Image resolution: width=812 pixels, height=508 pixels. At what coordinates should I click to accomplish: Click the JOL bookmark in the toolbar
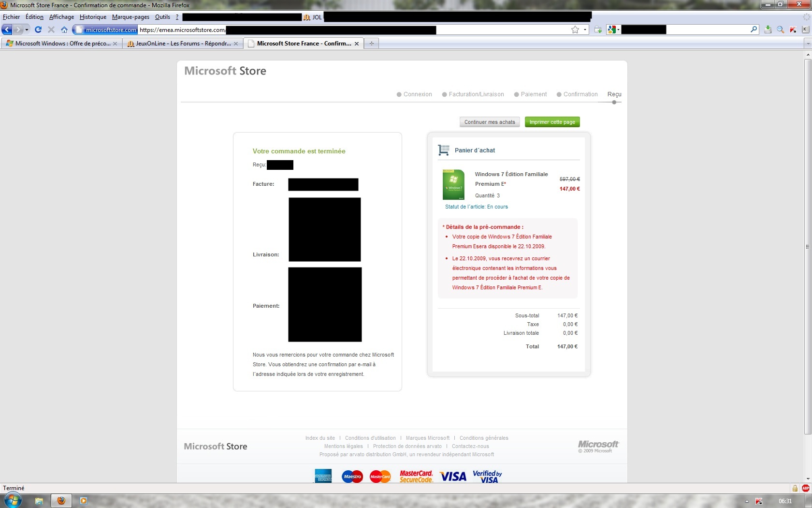click(312, 17)
